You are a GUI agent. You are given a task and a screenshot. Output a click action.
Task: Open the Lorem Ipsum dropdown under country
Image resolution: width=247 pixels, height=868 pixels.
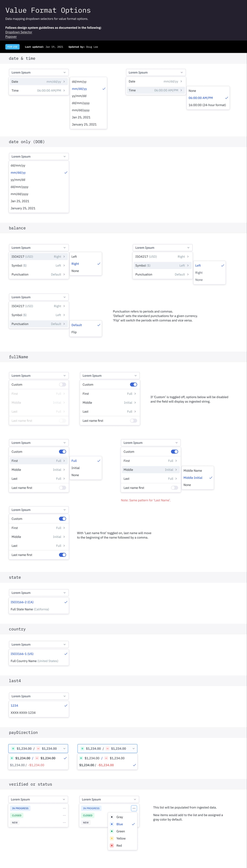point(39,644)
